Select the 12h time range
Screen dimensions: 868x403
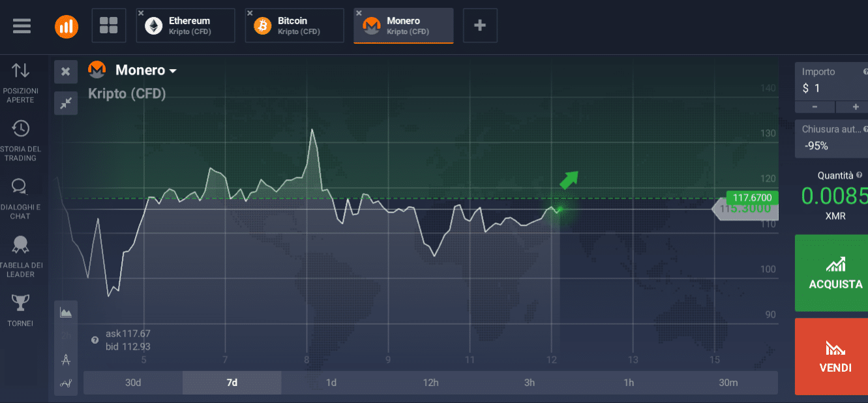coord(430,383)
